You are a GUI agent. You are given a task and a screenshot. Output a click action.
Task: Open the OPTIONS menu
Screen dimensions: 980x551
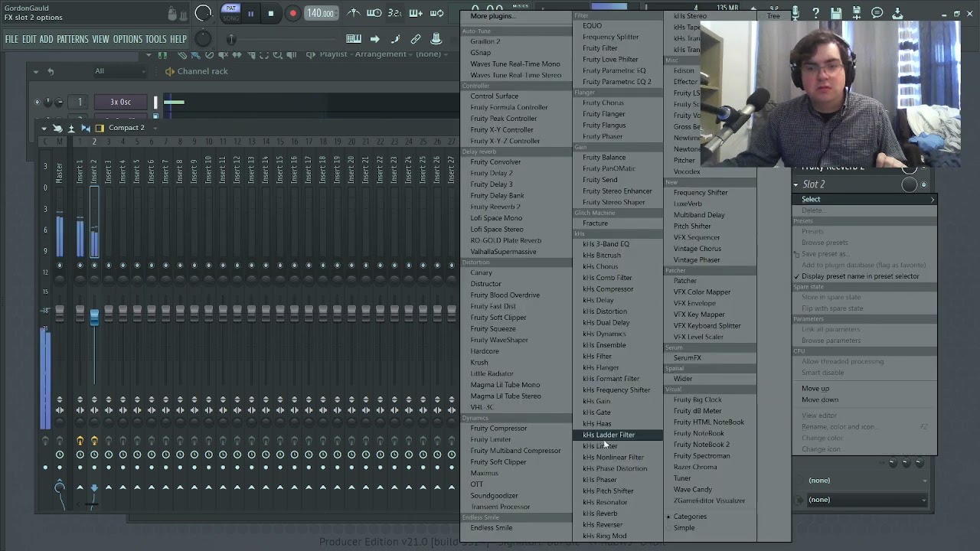tap(128, 39)
